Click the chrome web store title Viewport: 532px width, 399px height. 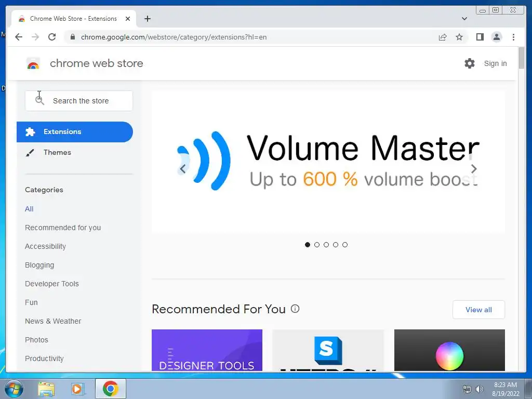point(96,63)
